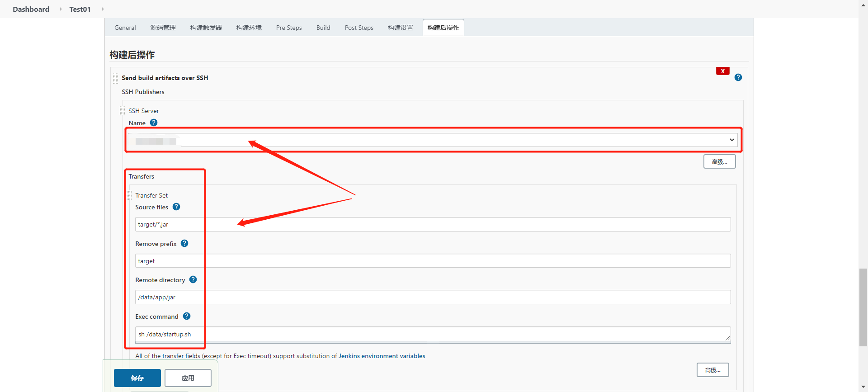Grab the drag handle beside SSH Server
The width and height of the screenshot is (868, 392).
pyautogui.click(x=123, y=111)
